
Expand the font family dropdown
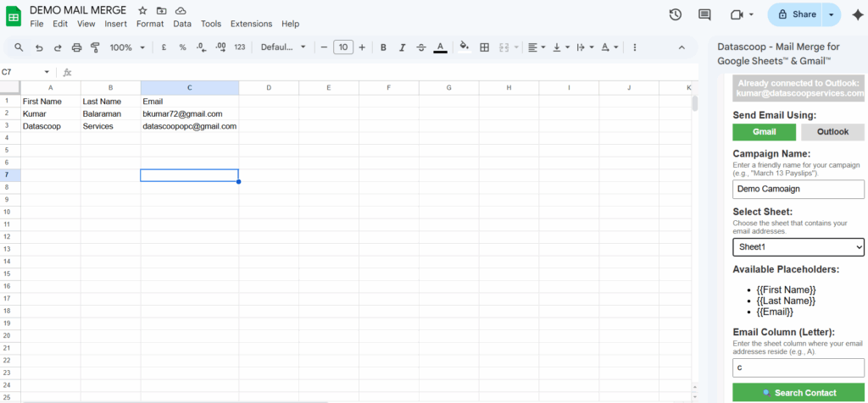click(x=283, y=47)
